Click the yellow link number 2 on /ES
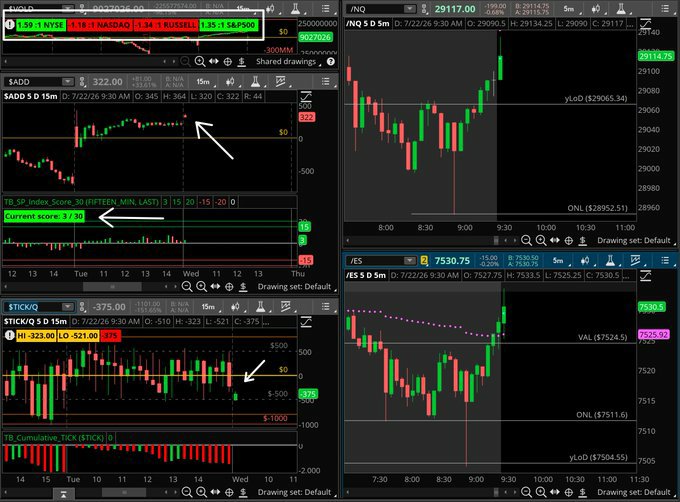Screen dimensions: 680x502 click(424, 261)
